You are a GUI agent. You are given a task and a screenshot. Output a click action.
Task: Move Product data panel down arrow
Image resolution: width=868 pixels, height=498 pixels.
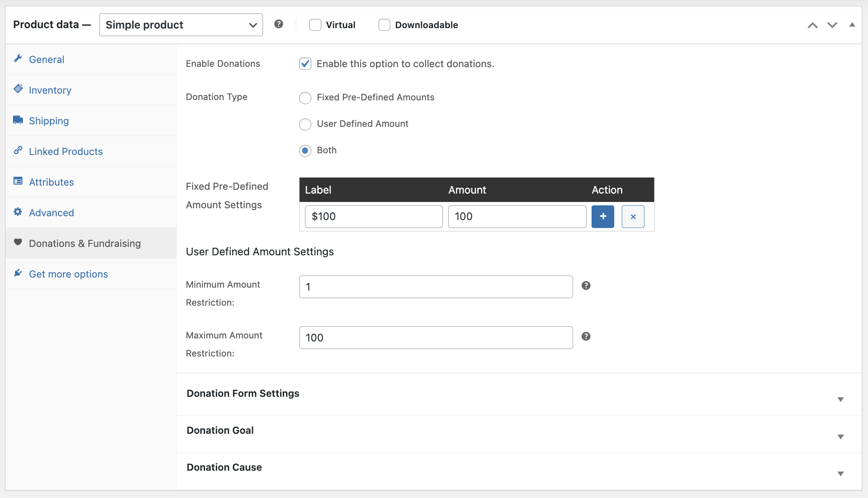click(x=832, y=25)
